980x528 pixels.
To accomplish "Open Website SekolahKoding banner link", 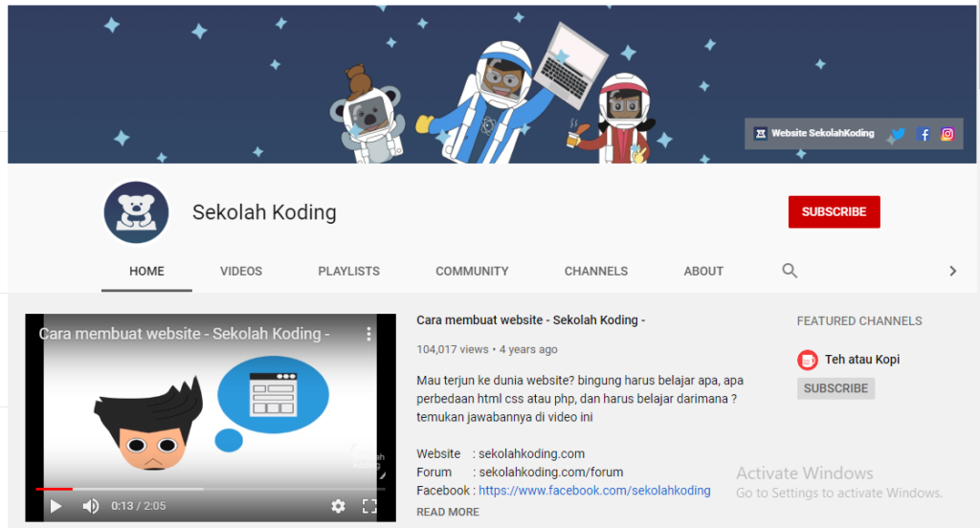I will pyautogui.click(x=814, y=133).
